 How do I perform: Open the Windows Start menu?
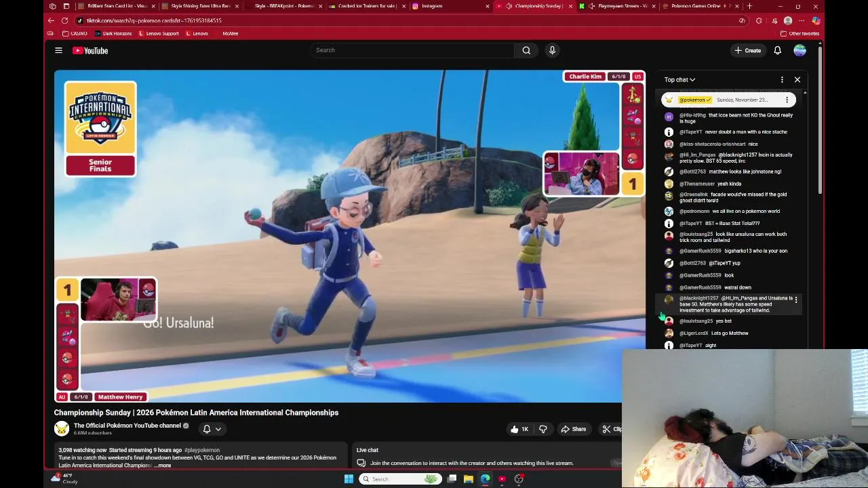tap(349, 479)
